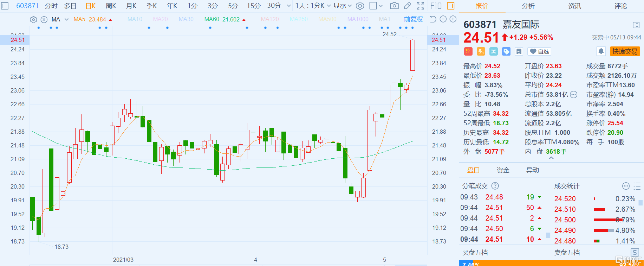The height and width of the screenshot is (266, 644).
Task: Open chart settings gear in top toolbar
Action: (360, 6)
